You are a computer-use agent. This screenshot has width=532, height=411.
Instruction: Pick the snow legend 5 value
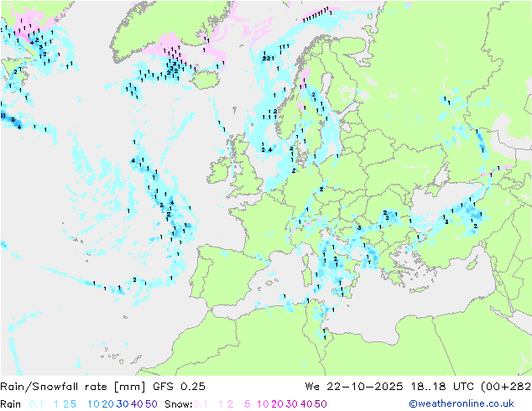click(x=248, y=404)
